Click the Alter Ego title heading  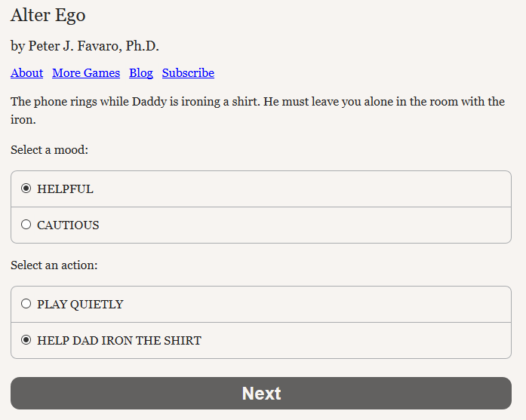(48, 15)
